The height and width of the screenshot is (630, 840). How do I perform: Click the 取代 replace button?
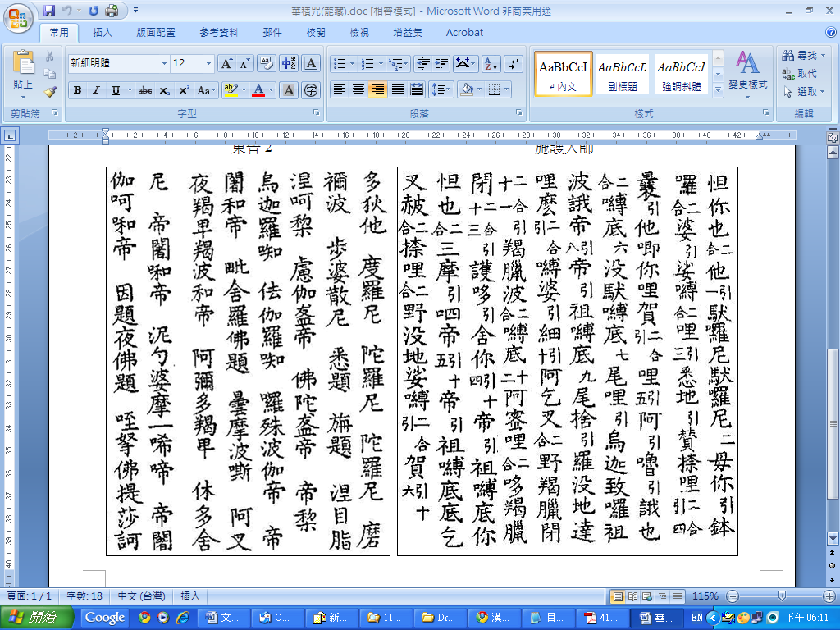pos(800,74)
